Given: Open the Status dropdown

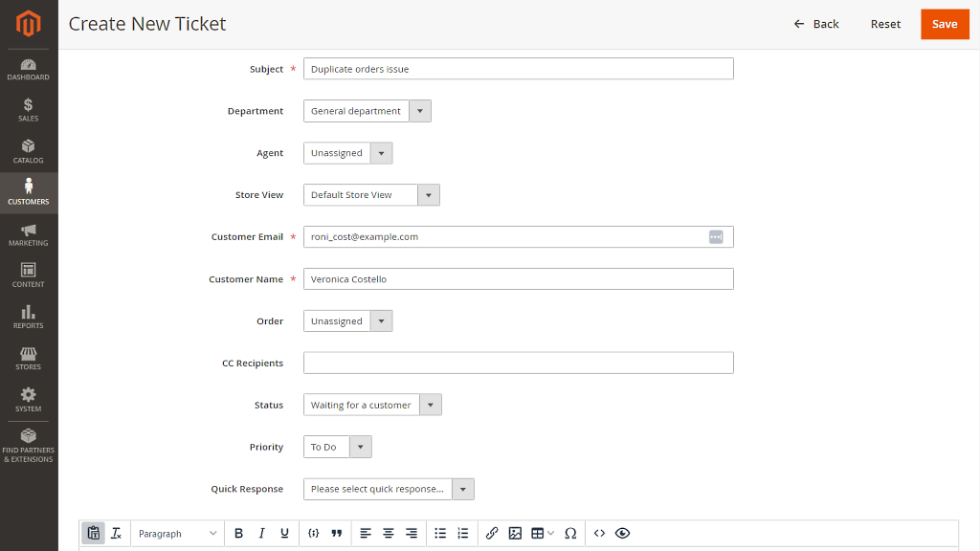Looking at the screenshot, I should coord(372,405).
